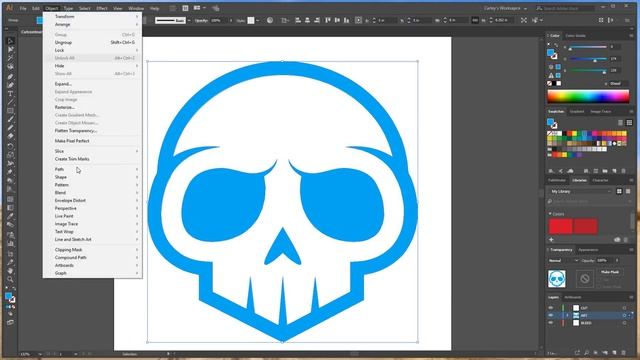Click the skull thumbnail in Transparency panel

(557, 279)
